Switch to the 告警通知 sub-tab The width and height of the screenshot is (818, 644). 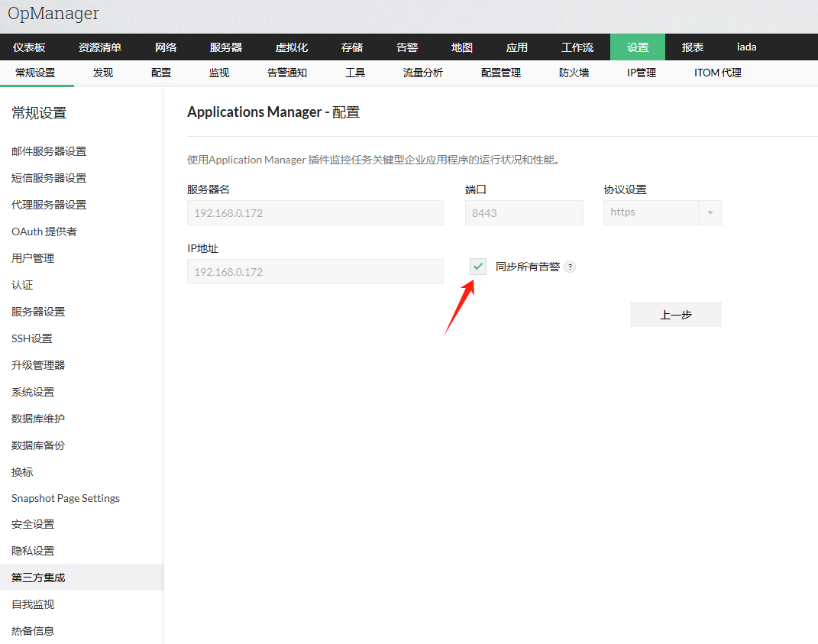[287, 73]
